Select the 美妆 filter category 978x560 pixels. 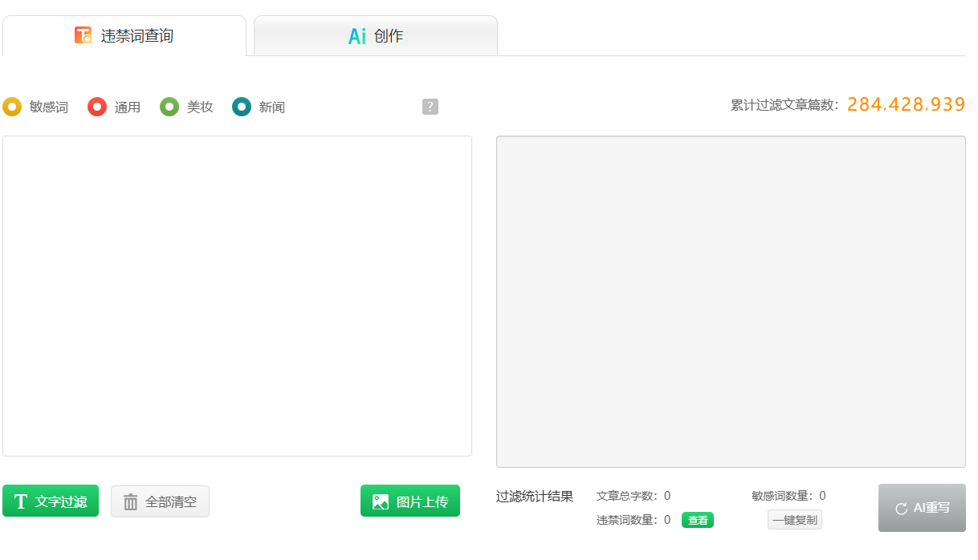[186, 106]
